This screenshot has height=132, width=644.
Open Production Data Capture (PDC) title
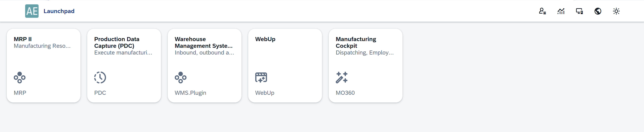[117, 42]
